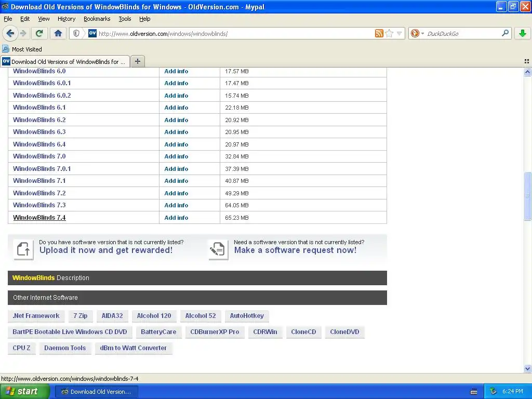Open the AutoHotkey software link

pyautogui.click(x=247, y=316)
